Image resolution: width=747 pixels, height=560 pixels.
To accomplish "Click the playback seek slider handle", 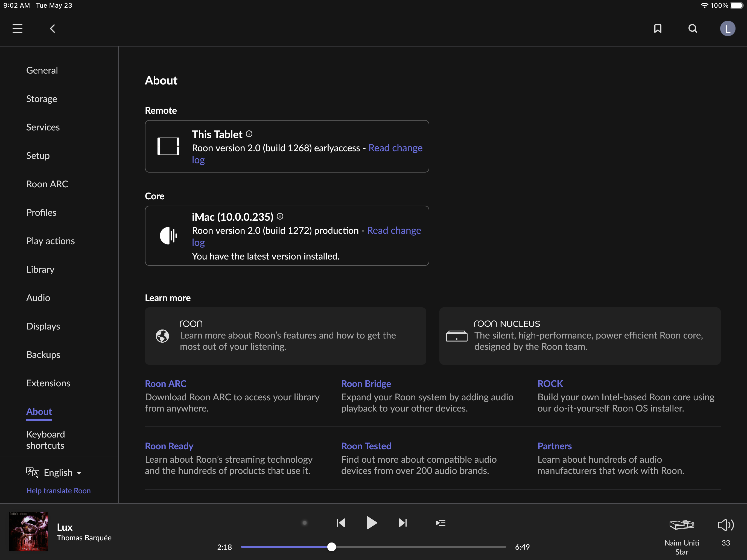I will click(332, 547).
